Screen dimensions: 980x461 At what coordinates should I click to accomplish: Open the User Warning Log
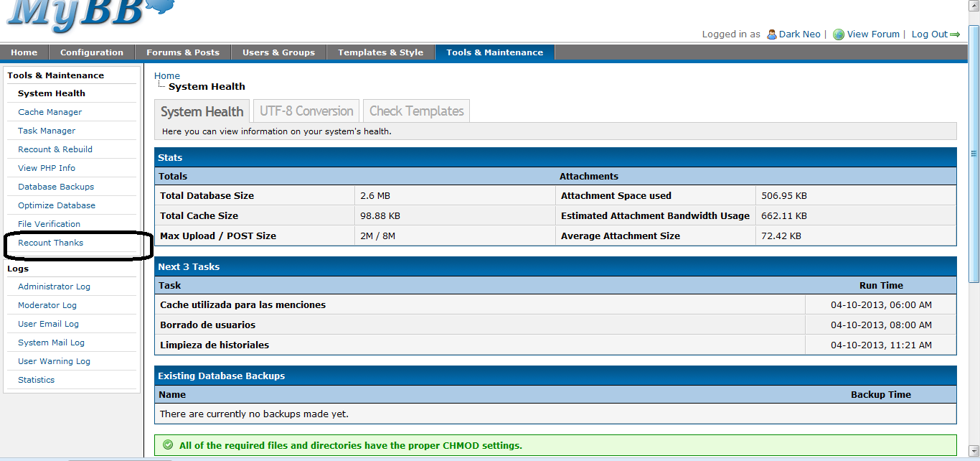pyautogui.click(x=54, y=361)
